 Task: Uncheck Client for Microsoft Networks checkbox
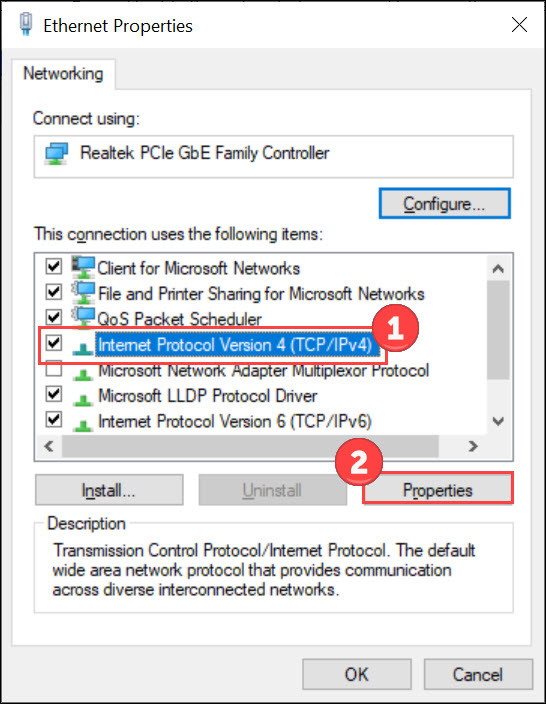(x=54, y=266)
